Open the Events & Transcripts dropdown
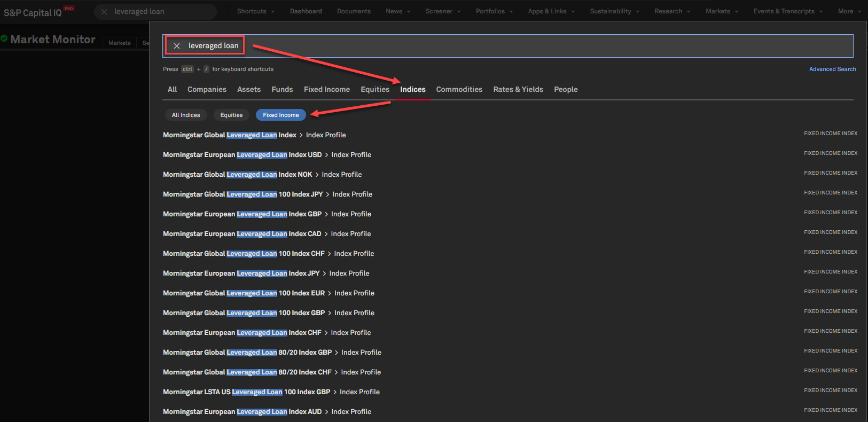This screenshot has height=422, width=868. 788,11
